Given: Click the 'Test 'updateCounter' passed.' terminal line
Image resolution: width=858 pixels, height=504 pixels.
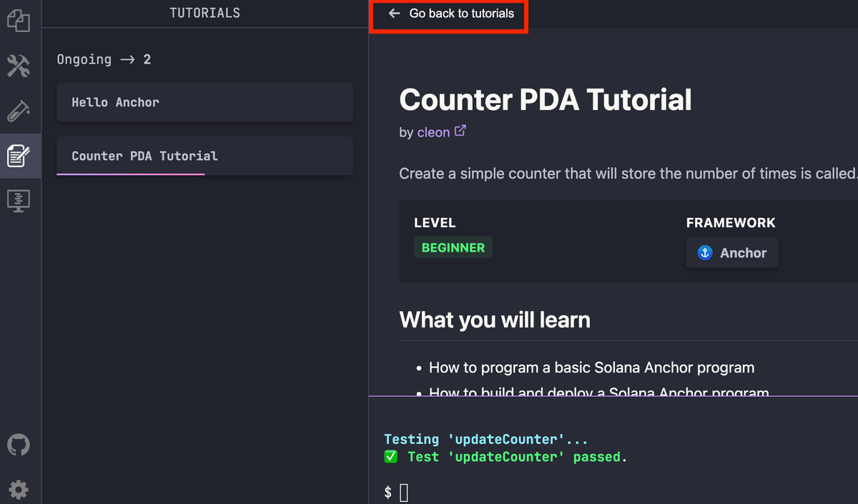Looking at the screenshot, I should click(505, 457).
